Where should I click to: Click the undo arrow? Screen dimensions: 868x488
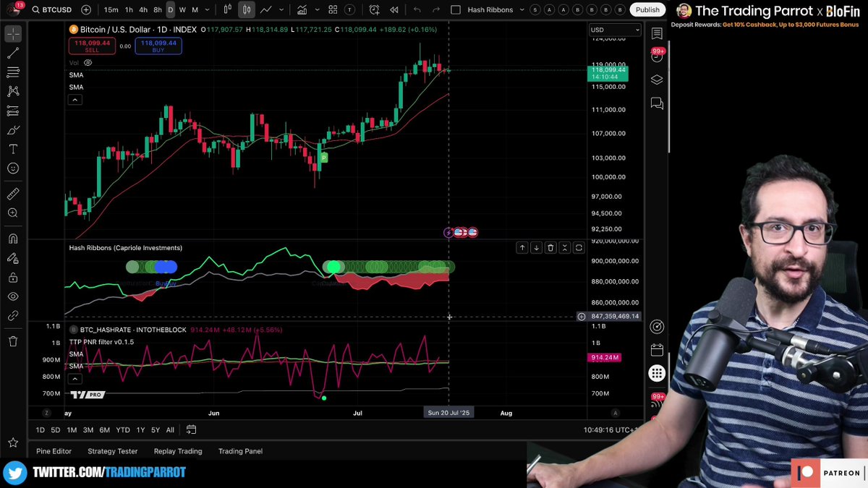pyautogui.click(x=417, y=10)
